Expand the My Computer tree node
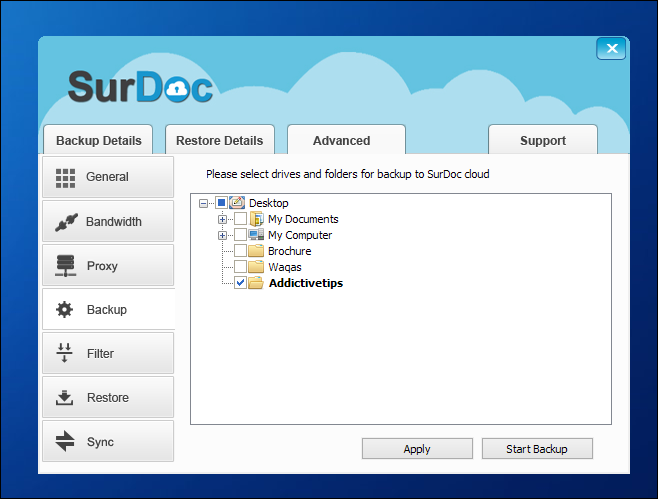This screenshot has width=658, height=499. (222, 235)
